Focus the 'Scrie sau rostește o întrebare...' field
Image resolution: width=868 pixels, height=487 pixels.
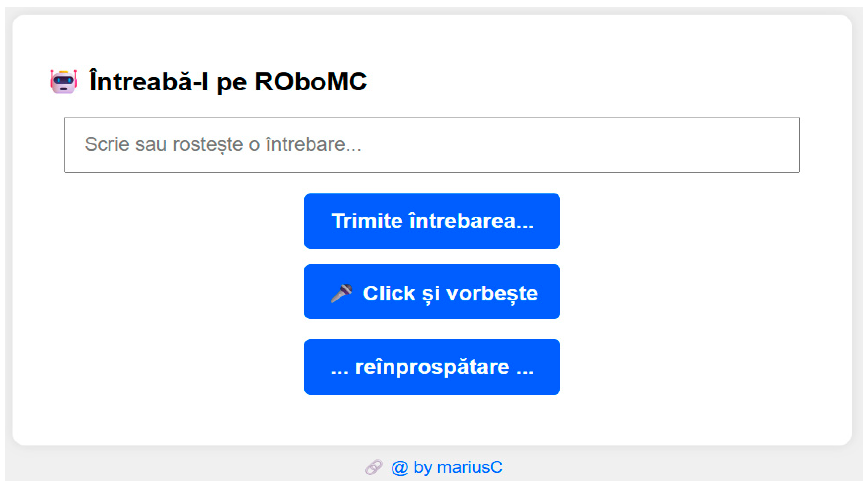point(432,145)
